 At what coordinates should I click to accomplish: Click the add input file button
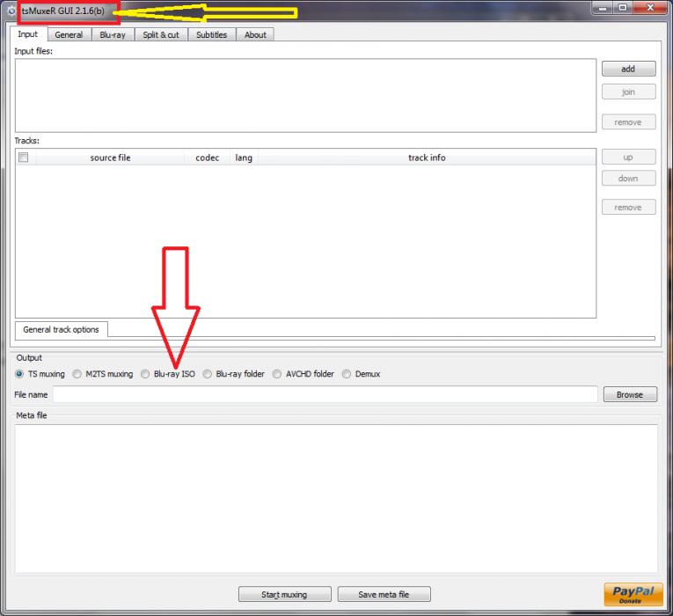[628, 69]
